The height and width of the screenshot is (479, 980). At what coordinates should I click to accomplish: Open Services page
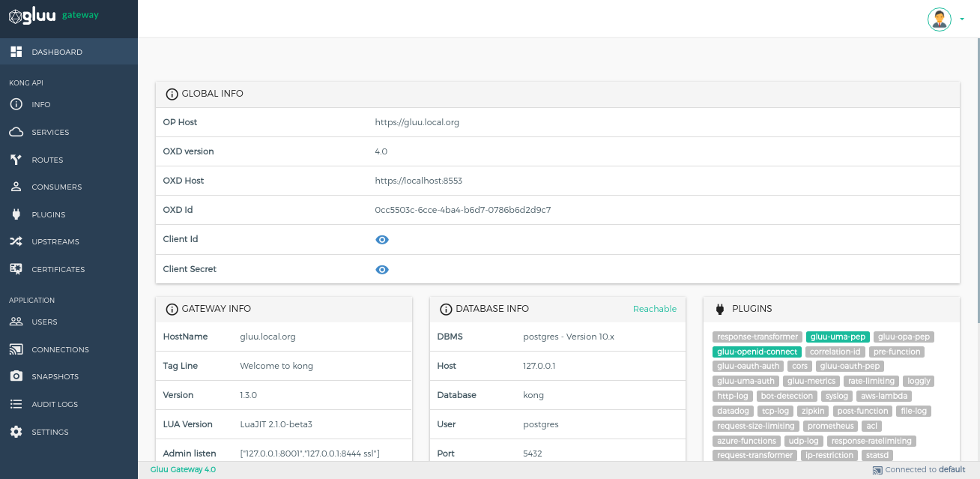click(69, 132)
